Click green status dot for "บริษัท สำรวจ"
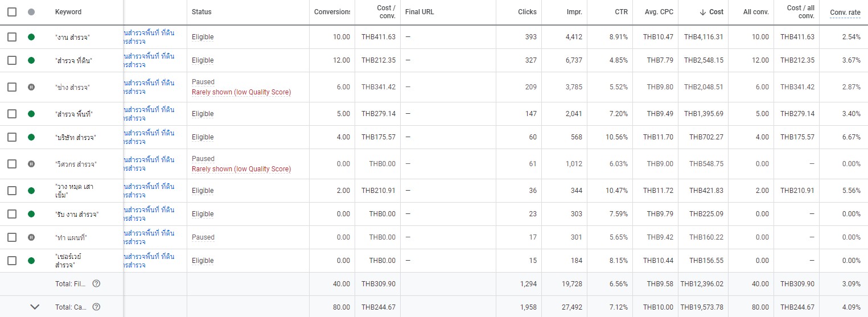The height and width of the screenshot is (317, 868). (31, 137)
